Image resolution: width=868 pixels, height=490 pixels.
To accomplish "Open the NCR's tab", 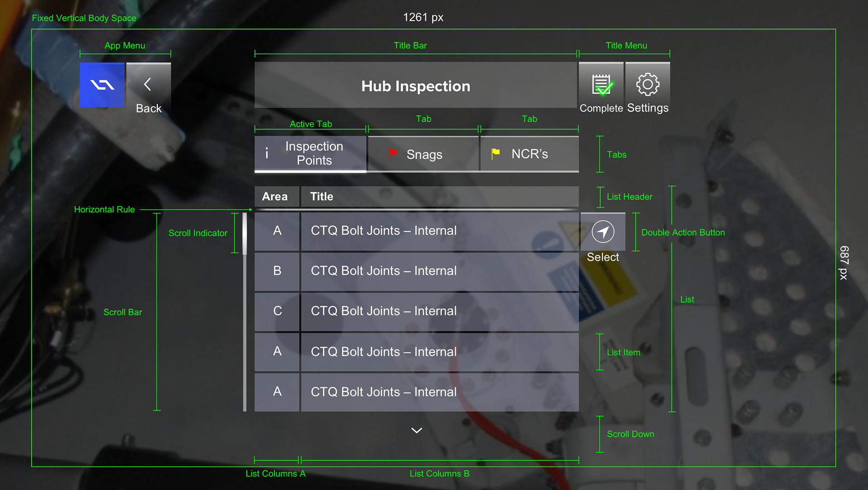I will coord(529,154).
